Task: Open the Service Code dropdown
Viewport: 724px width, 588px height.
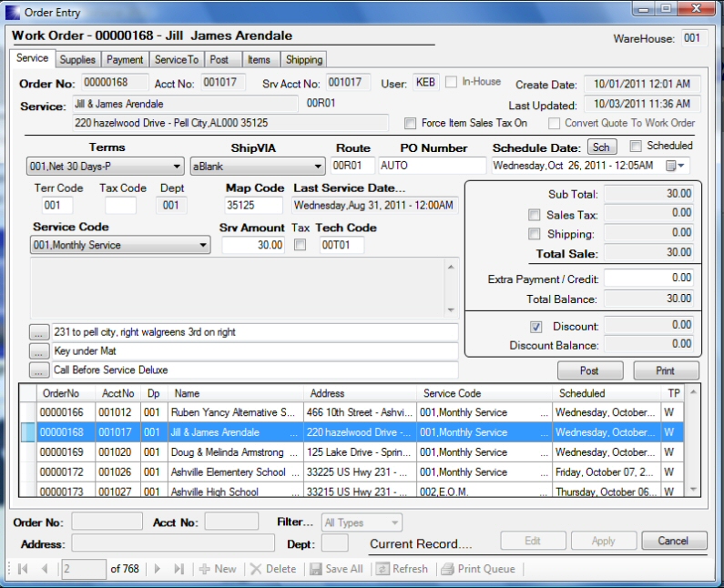Action: pyautogui.click(x=202, y=246)
